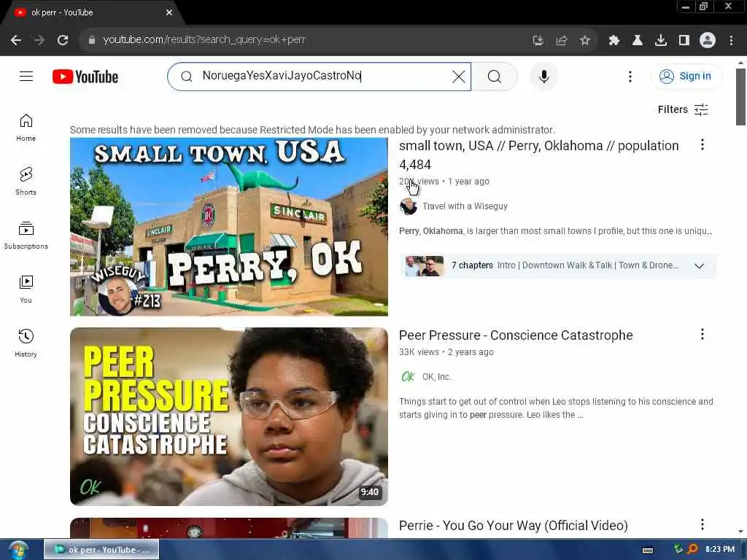Toggle the Chrome side panel icon
Screen dimensions: 747x560
click(684, 41)
